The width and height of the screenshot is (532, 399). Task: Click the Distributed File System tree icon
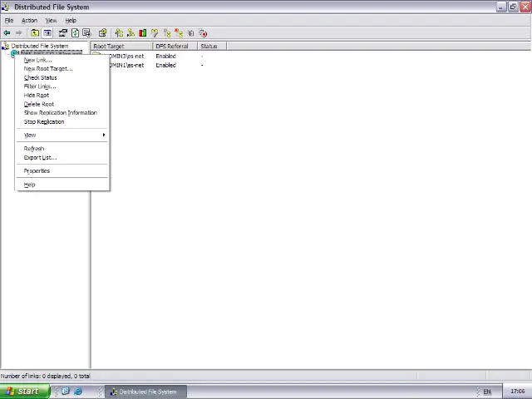(6, 46)
